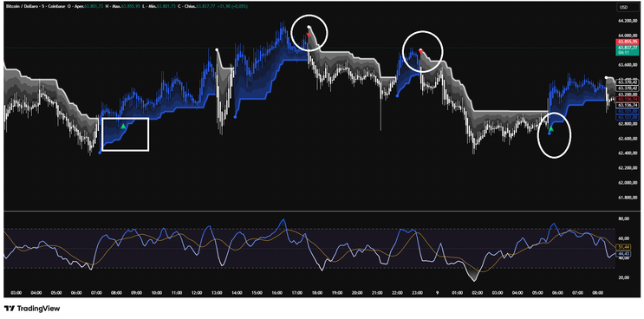Click the 02:00 label on time axis

click(x=478, y=293)
